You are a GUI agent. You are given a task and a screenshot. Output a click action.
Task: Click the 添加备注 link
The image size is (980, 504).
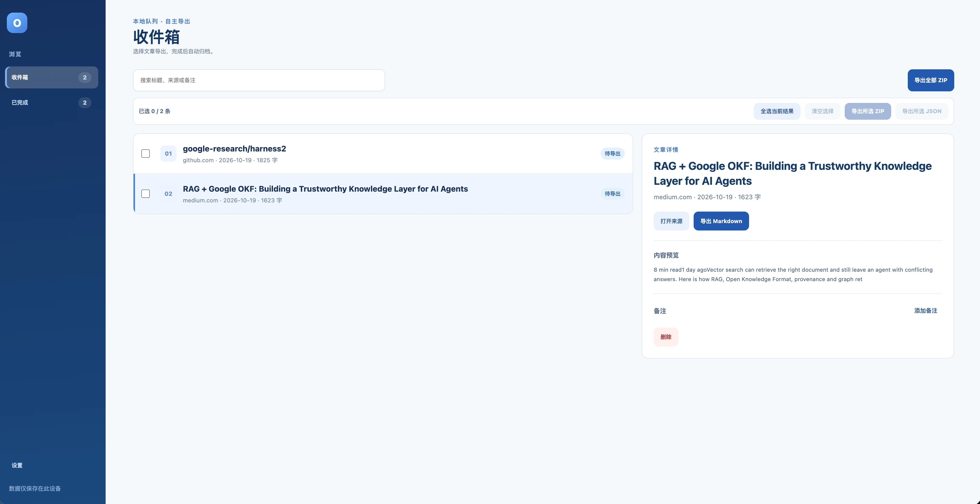pyautogui.click(x=926, y=311)
